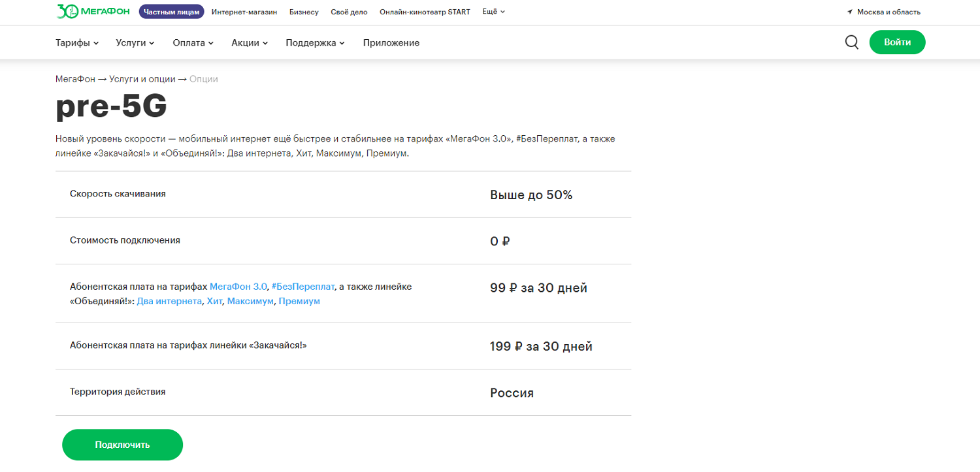
Task: Open the #БезПереплат tariff link
Action: point(303,287)
